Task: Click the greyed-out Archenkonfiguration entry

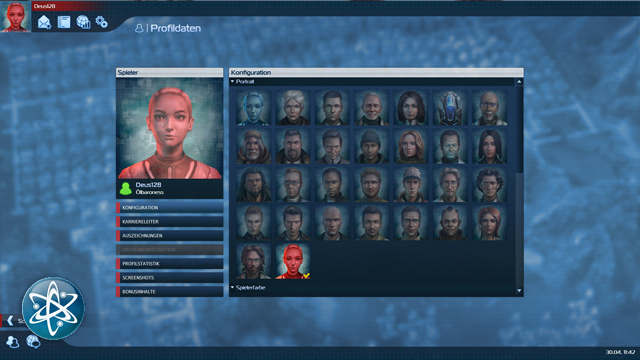Action: click(169, 249)
